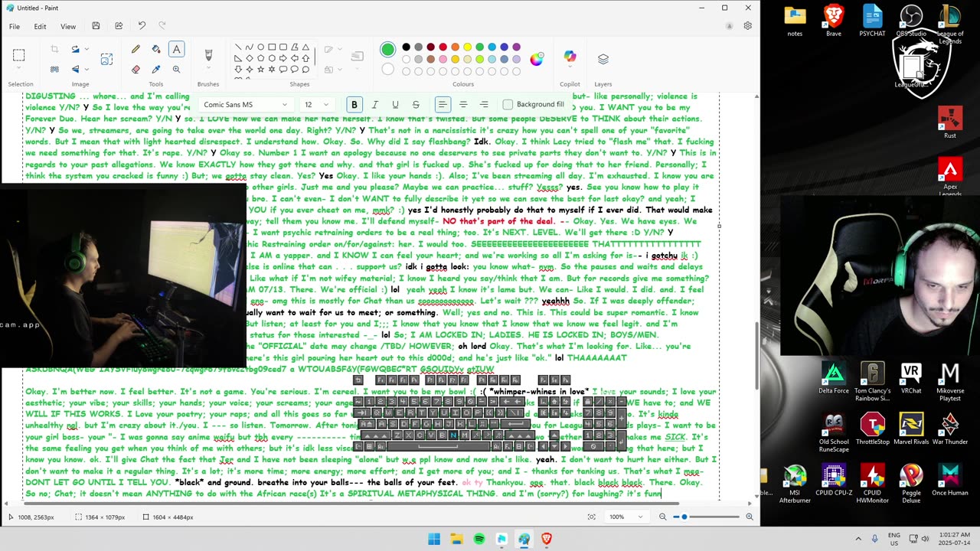Click the Remove background icon

coord(54,69)
